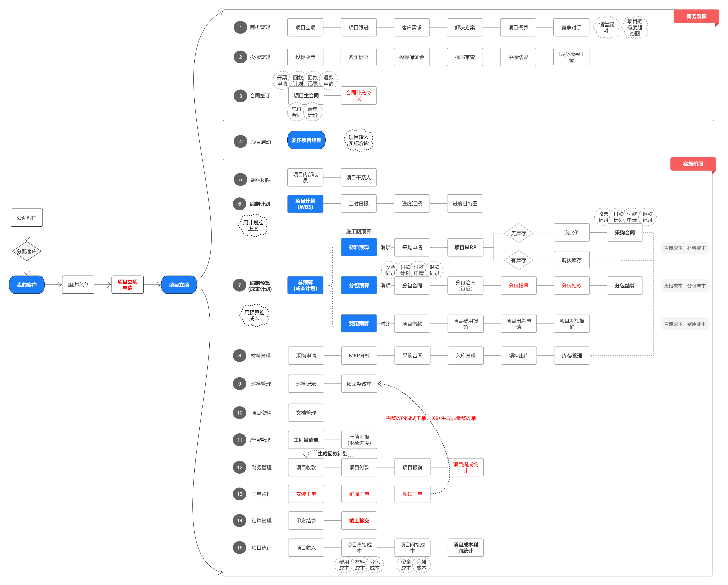Click the number 7 circle badge
728x585 pixels.
click(239, 285)
